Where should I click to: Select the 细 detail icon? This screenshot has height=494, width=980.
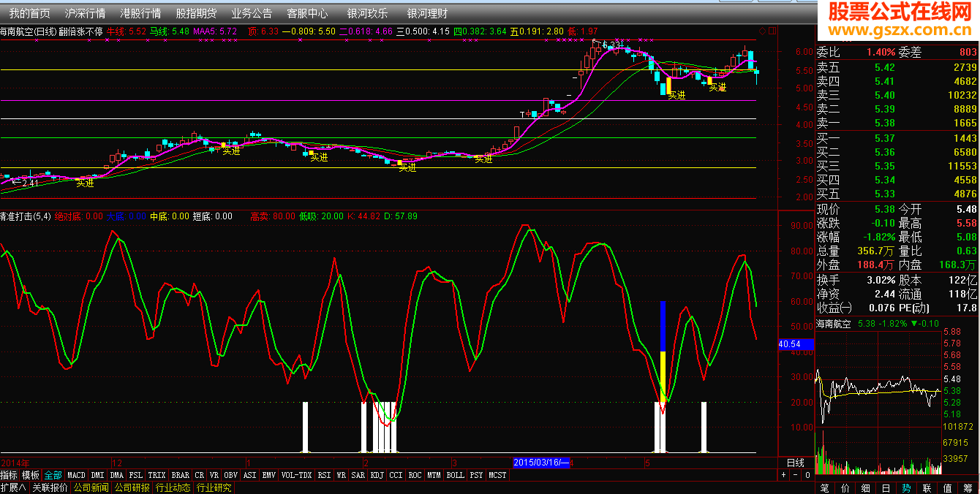click(x=866, y=487)
